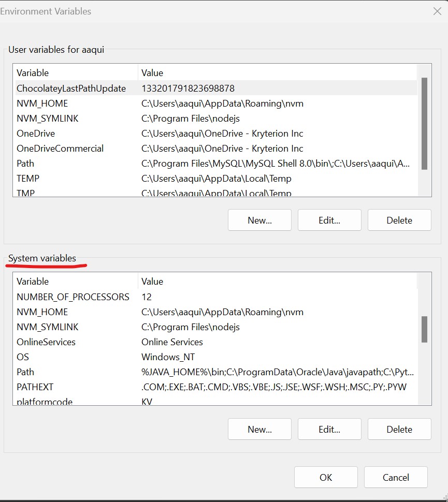
Task: Click Delete under System variables
Action: [399, 429]
